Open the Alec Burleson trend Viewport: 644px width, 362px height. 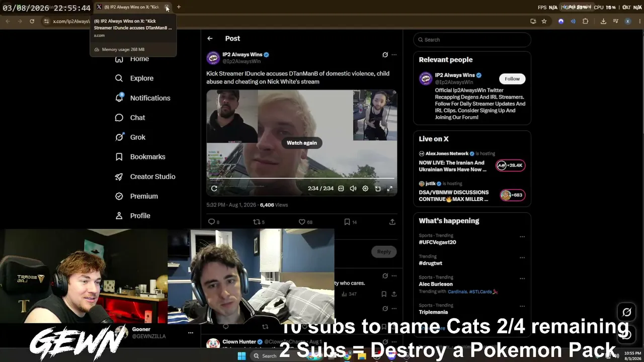[x=436, y=284]
